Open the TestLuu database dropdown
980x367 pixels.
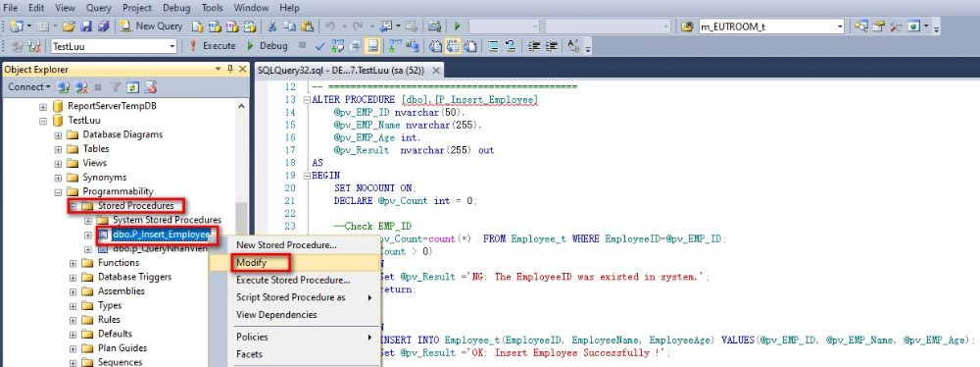171,46
